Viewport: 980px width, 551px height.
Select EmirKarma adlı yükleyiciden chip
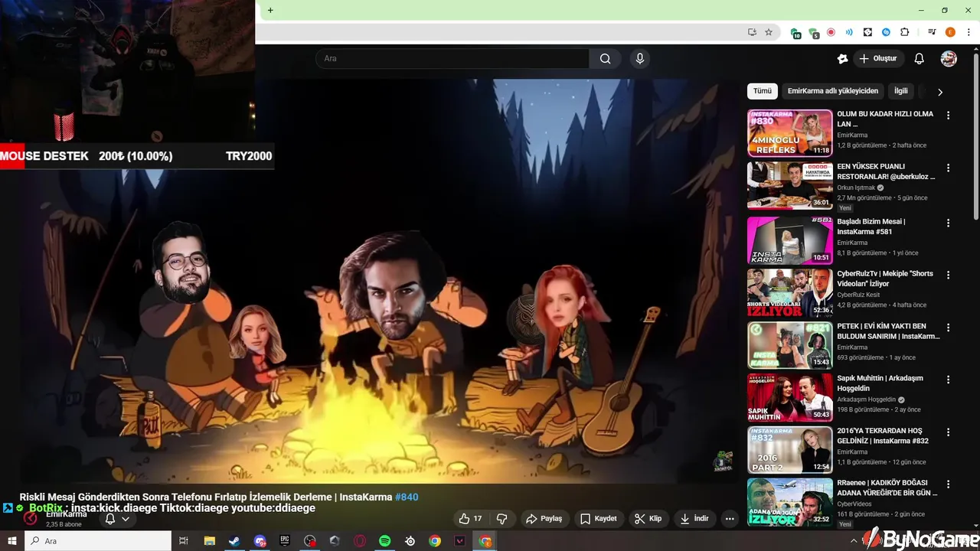point(833,91)
